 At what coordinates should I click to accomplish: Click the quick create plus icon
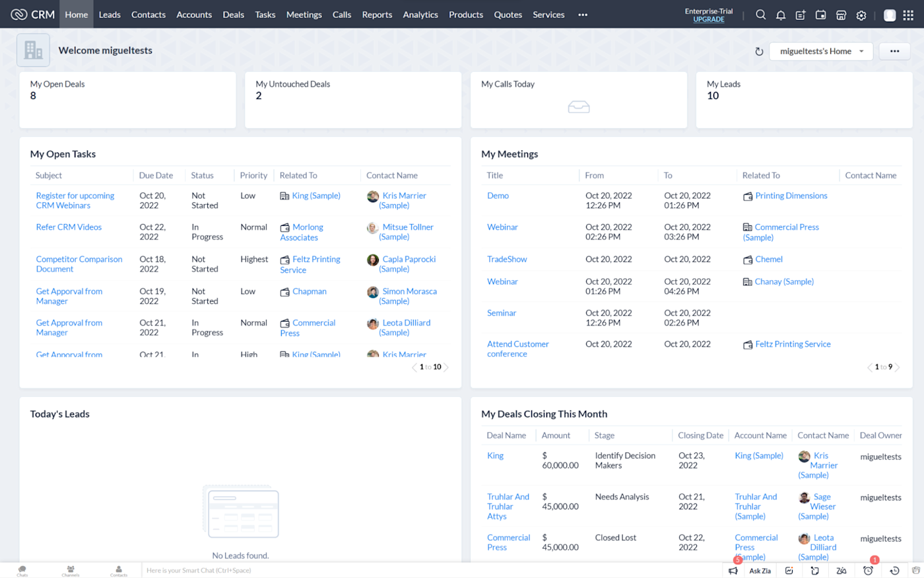tap(801, 15)
